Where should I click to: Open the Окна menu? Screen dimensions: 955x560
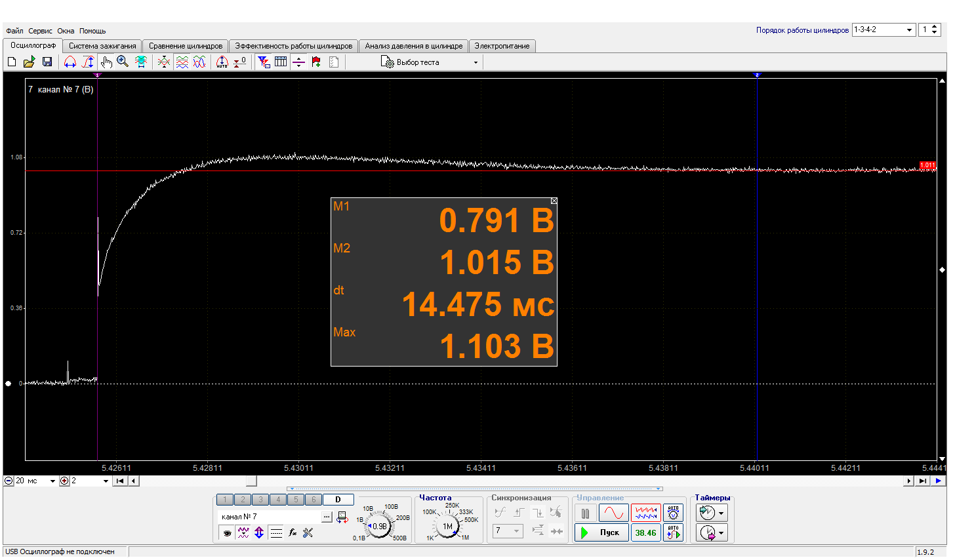tap(66, 31)
